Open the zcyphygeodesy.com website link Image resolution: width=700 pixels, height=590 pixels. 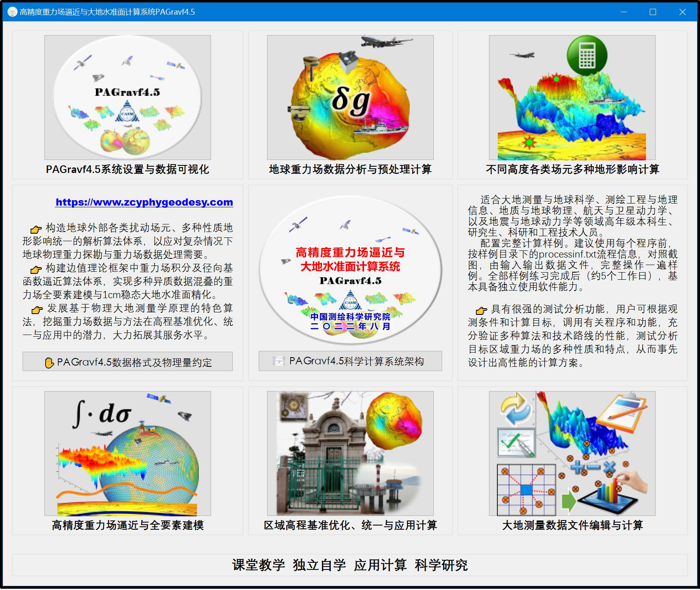[x=144, y=202]
